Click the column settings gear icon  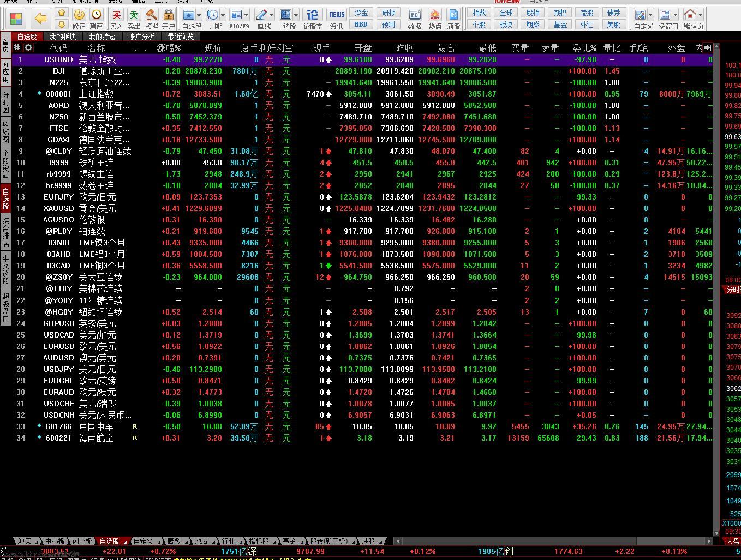coord(28,48)
